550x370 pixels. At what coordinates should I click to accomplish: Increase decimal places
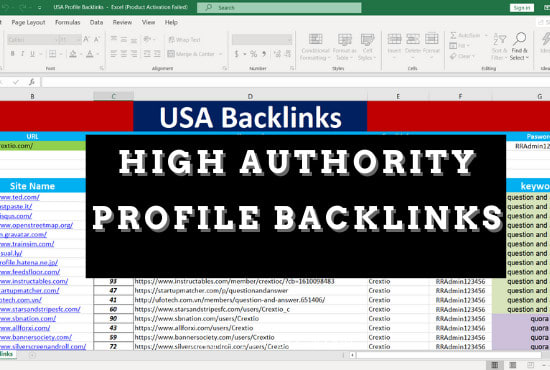[x=277, y=54]
